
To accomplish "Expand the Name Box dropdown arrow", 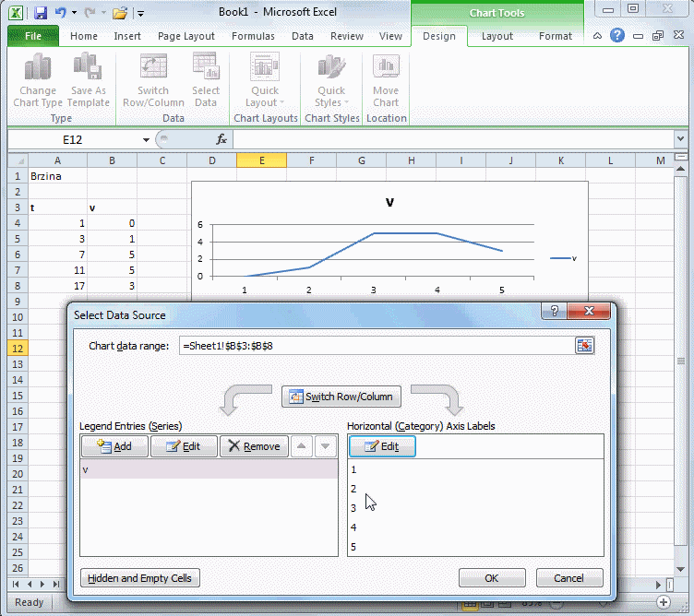I will coord(146,139).
